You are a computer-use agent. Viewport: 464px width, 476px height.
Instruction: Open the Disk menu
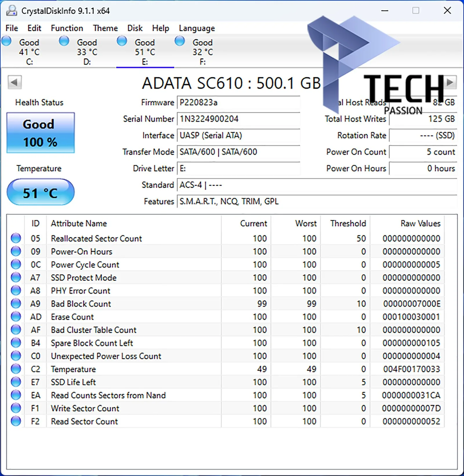pyautogui.click(x=135, y=28)
